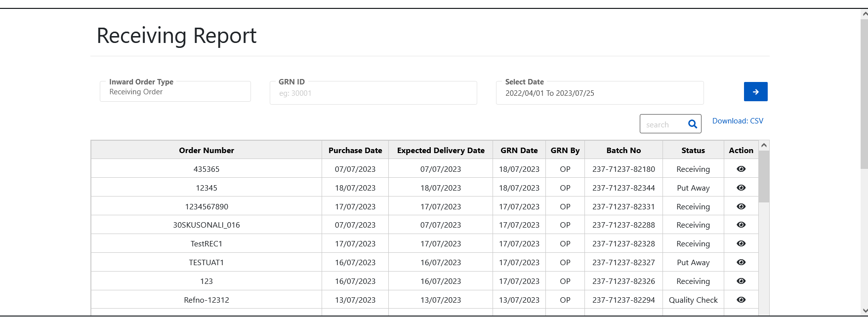The width and height of the screenshot is (868, 317).
Task: Focus the table search box
Action: coord(663,124)
